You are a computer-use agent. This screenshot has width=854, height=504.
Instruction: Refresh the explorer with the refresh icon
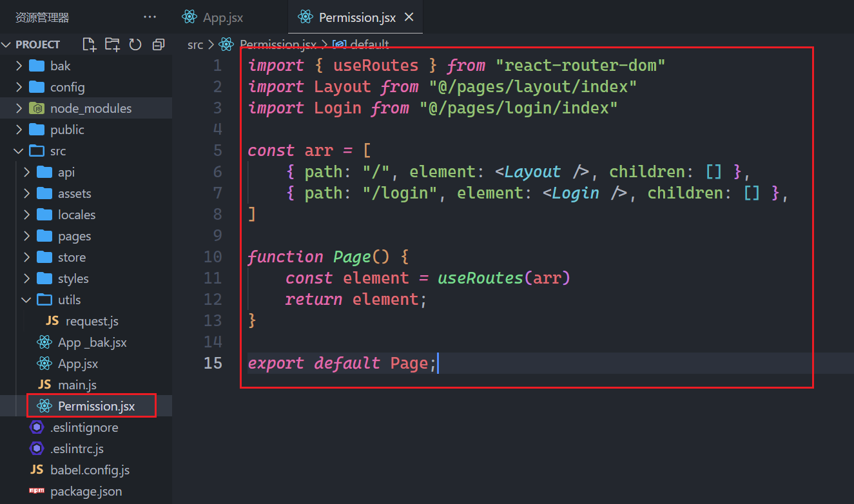[x=135, y=44]
